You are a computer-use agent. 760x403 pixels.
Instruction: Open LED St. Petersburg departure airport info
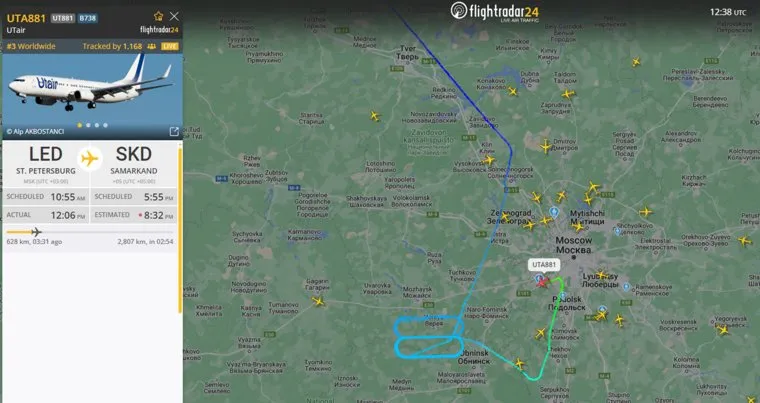pyautogui.click(x=46, y=163)
